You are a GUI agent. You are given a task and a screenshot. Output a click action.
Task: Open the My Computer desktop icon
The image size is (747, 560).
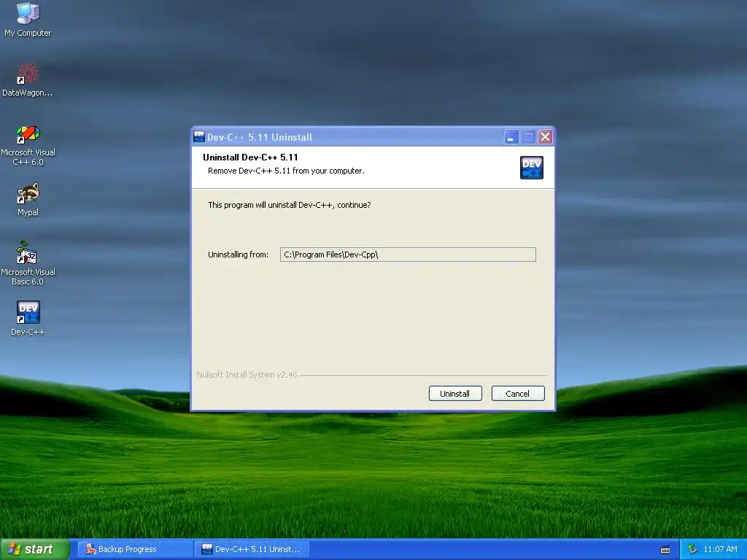(x=28, y=19)
